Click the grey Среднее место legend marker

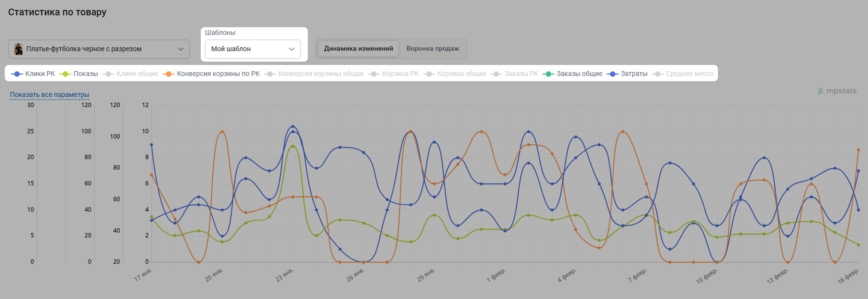658,74
